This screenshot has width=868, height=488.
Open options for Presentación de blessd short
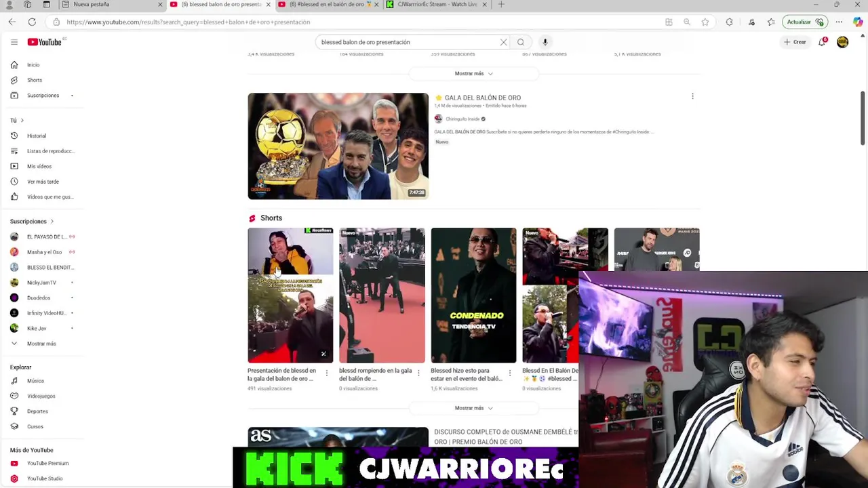pos(326,373)
